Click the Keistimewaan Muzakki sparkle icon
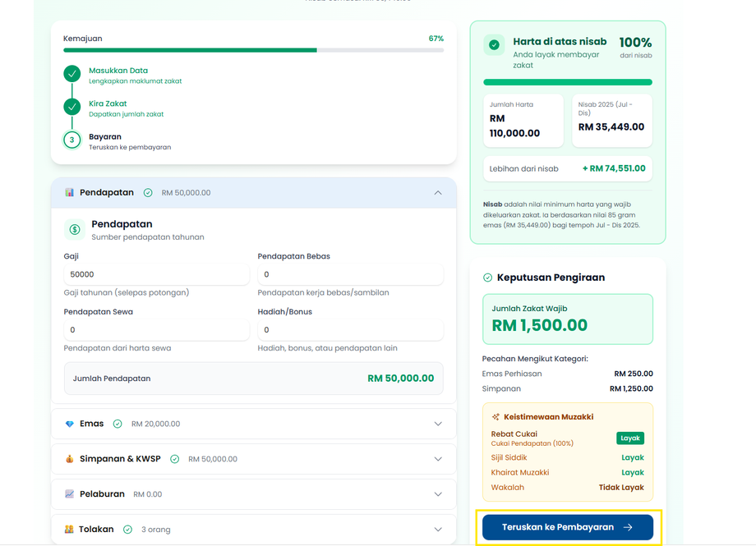The height and width of the screenshot is (546, 756). (496, 417)
